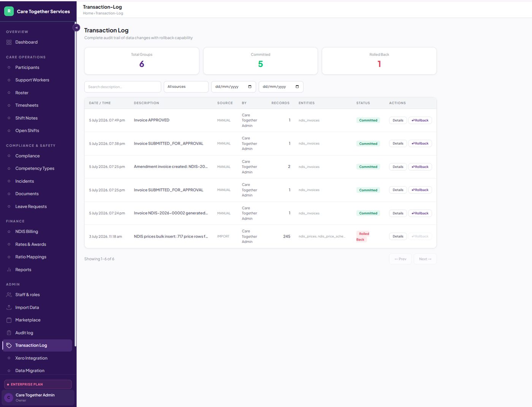Click the Marketplace bag icon
The width and height of the screenshot is (532, 407).
tap(9, 320)
